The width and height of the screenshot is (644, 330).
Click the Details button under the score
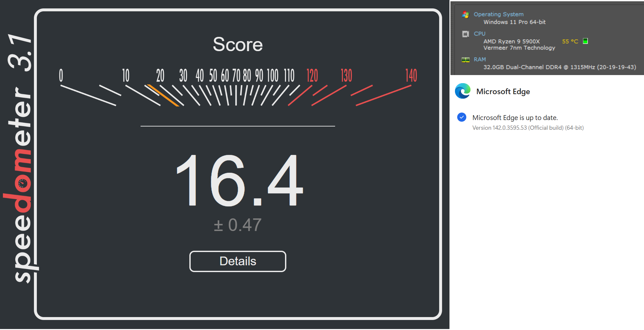[238, 261]
